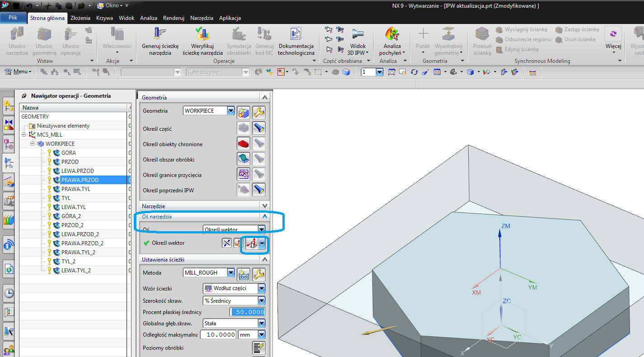Switch to the Aplikacja tab

pos(230,18)
